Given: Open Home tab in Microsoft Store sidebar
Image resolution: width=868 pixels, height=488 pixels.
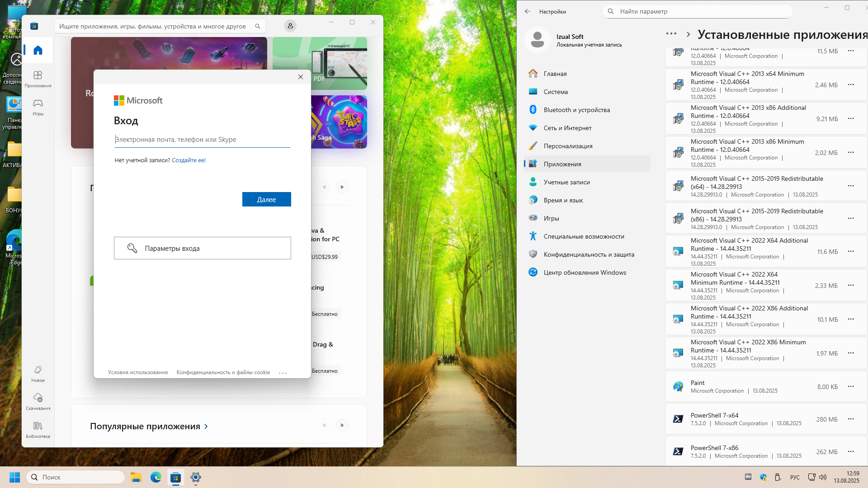Looking at the screenshot, I should (x=38, y=50).
